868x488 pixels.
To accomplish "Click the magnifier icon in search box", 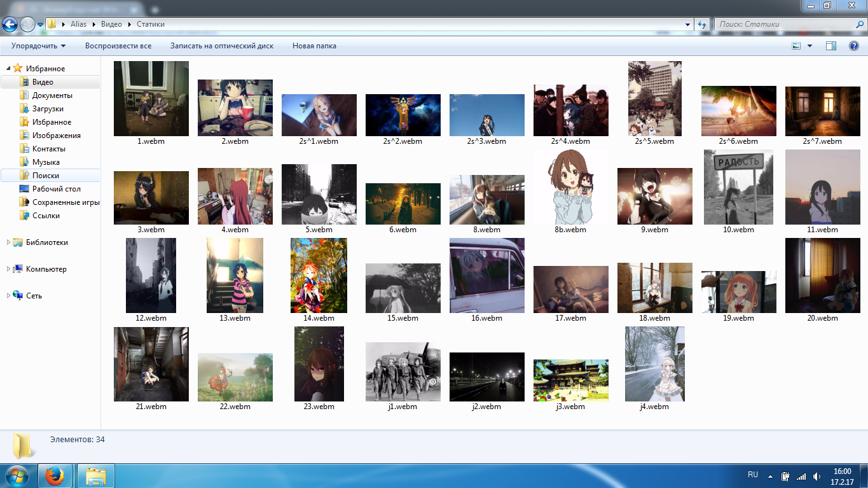I will 859,24.
